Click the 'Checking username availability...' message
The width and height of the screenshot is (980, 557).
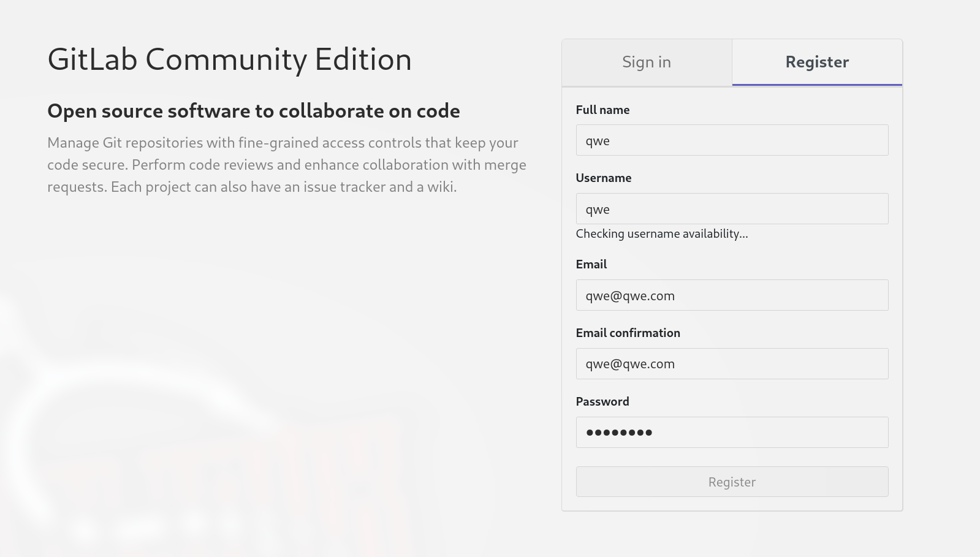(x=662, y=234)
